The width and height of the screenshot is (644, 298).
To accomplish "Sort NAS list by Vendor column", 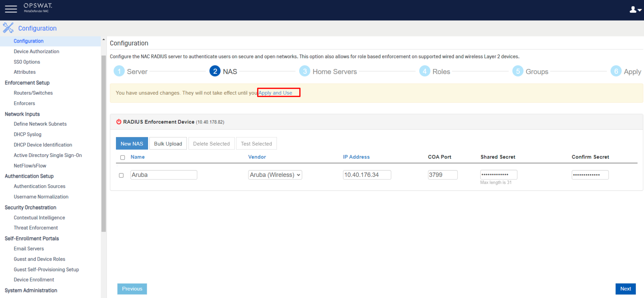I will 257,157.
